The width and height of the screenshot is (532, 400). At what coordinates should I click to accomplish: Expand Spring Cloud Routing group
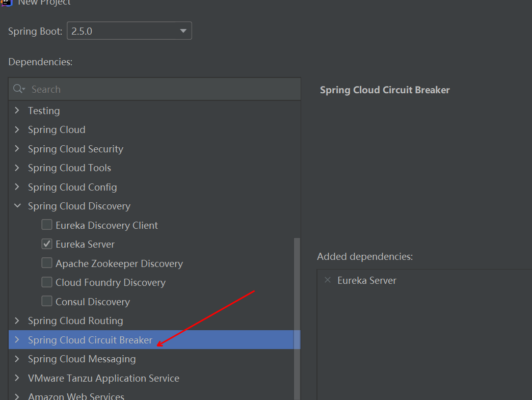coord(17,321)
